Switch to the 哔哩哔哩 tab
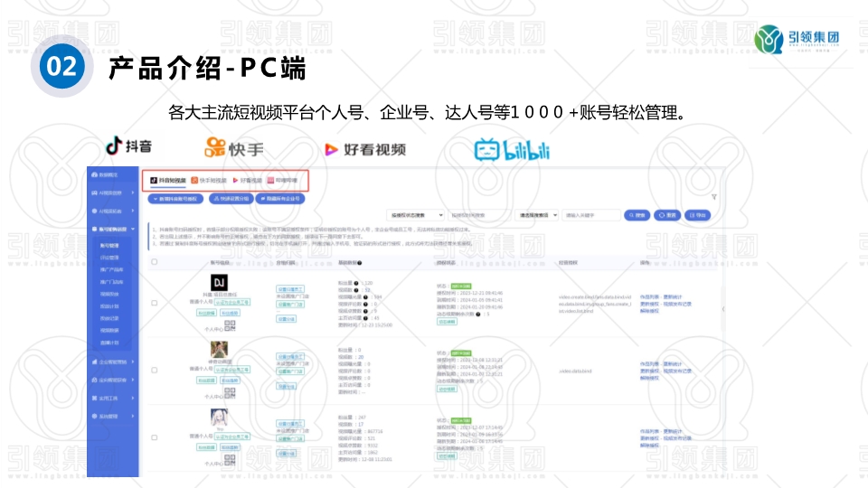Image resolution: width=868 pixels, height=488 pixels. click(x=282, y=181)
